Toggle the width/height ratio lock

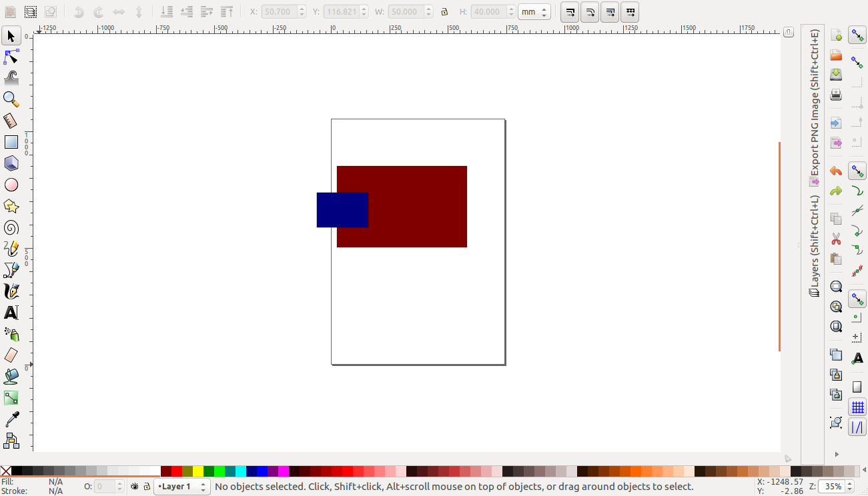pos(444,12)
